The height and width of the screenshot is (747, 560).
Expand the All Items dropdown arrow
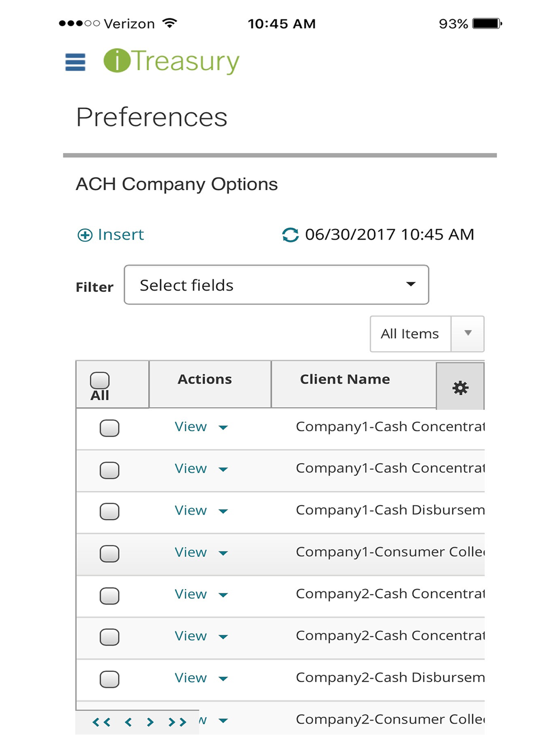click(x=468, y=334)
